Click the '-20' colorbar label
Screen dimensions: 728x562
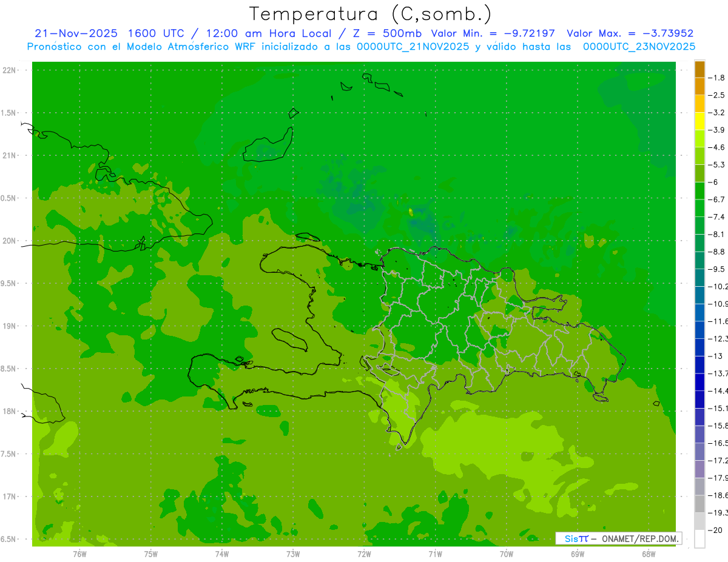point(715,530)
